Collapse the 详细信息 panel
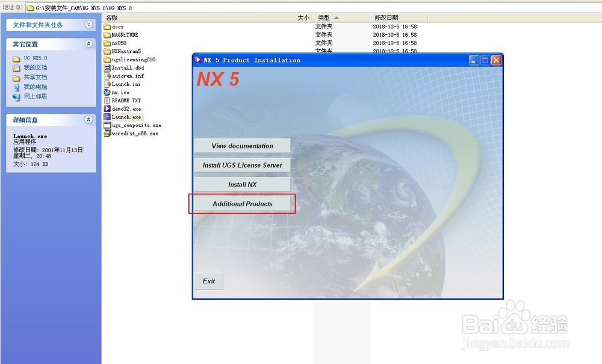Screen dimensions: 602x364 (x=88, y=120)
